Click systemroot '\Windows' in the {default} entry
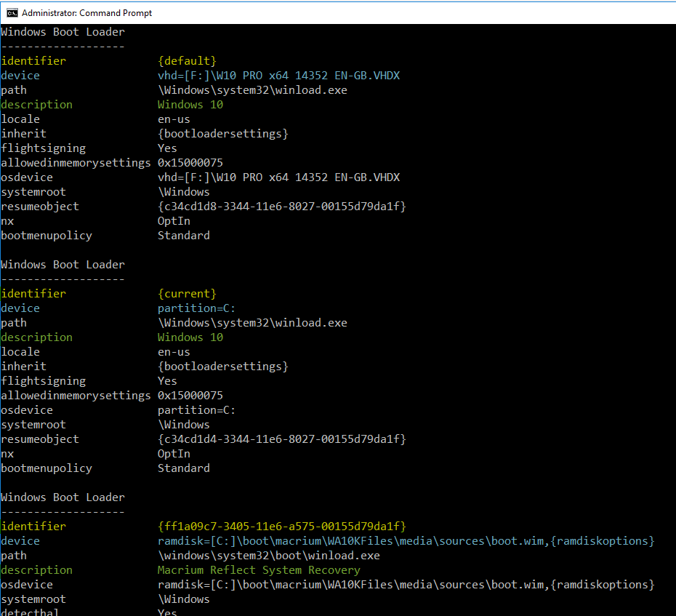 tap(184, 192)
